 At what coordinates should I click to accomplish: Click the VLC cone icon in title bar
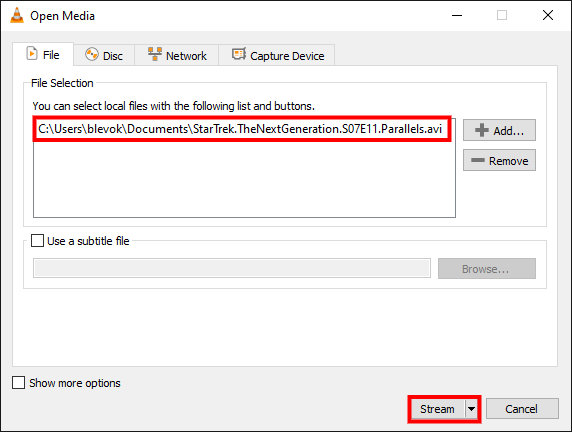[x=17, y=15]
